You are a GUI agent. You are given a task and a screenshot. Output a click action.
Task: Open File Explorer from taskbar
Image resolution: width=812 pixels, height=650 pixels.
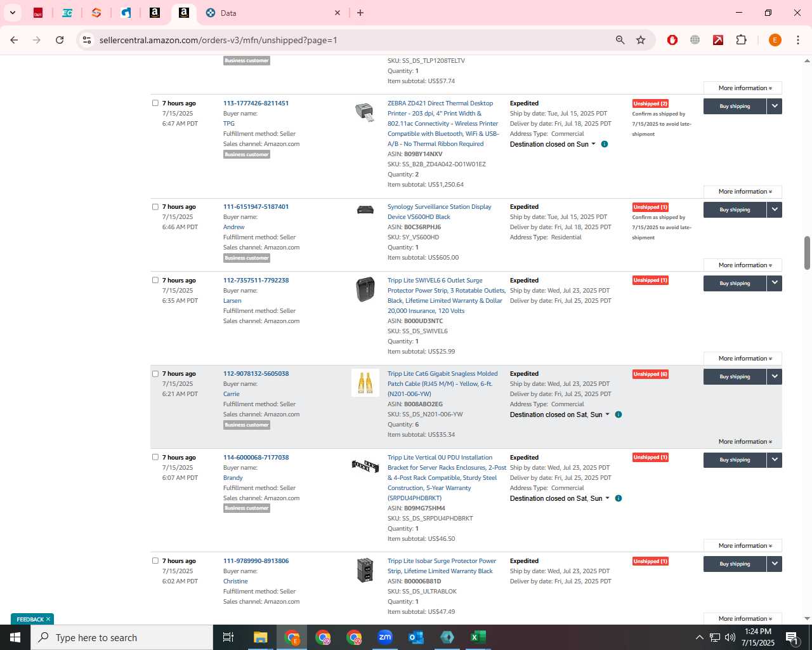pyautogui.click(x=261, y=637)
